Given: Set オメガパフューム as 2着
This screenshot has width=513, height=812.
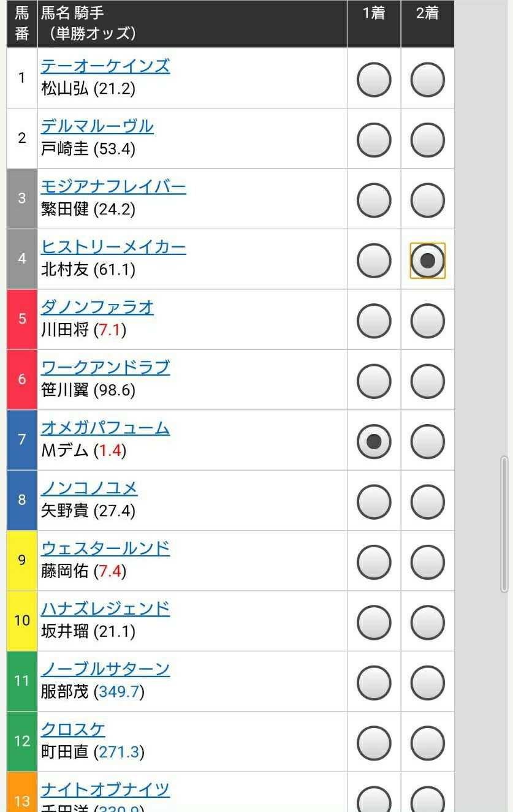Looking at the screenshot, I should click(x=427, y=441).
